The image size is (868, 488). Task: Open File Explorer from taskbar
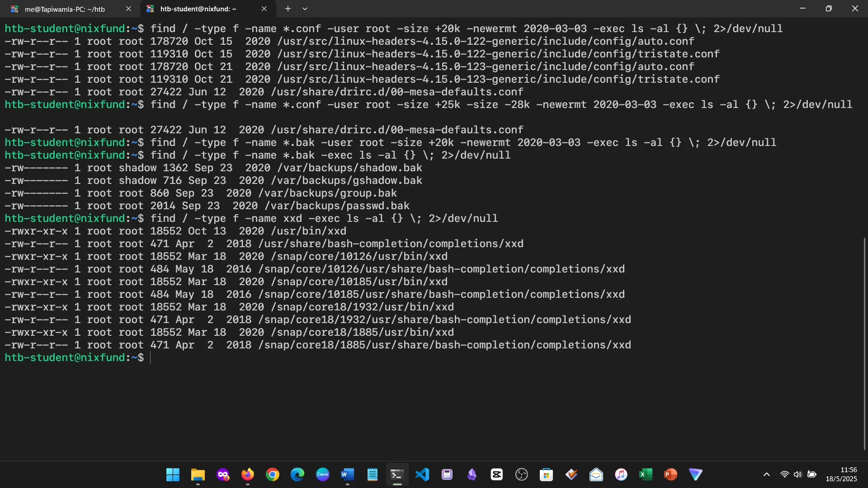(x=198, y=474)
